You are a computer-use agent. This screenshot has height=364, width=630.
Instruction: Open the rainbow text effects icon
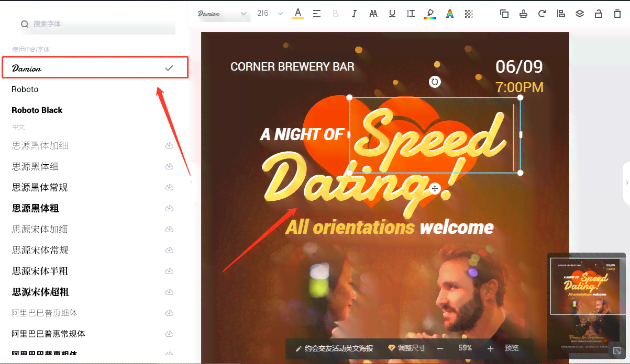point(449,14)
